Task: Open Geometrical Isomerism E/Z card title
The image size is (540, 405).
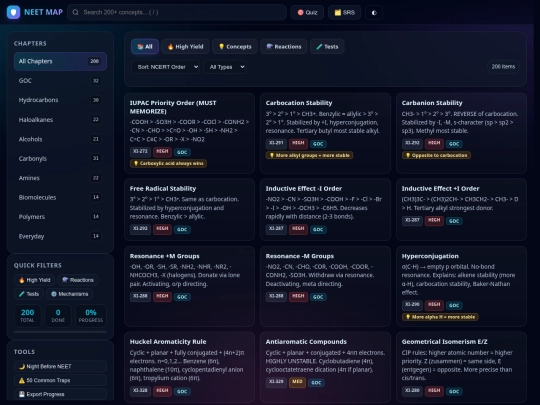Action: click(444, 342)
